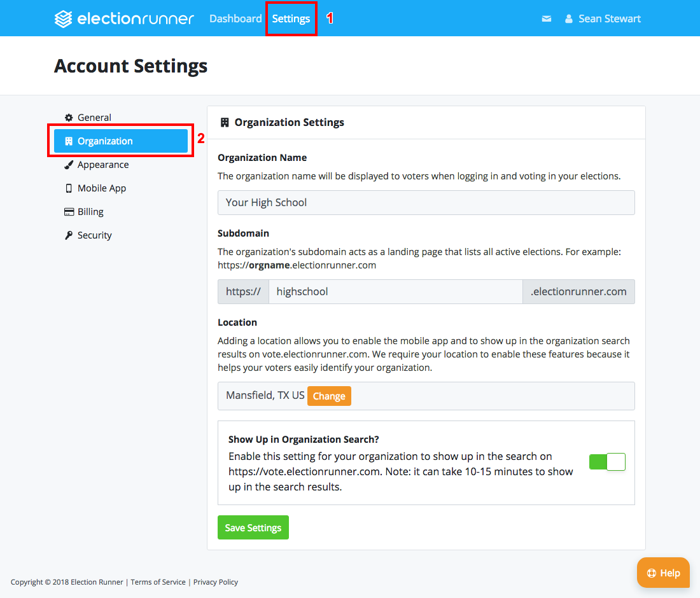
Task: Focus the Organization Name input field
Action: coord(426,202)
